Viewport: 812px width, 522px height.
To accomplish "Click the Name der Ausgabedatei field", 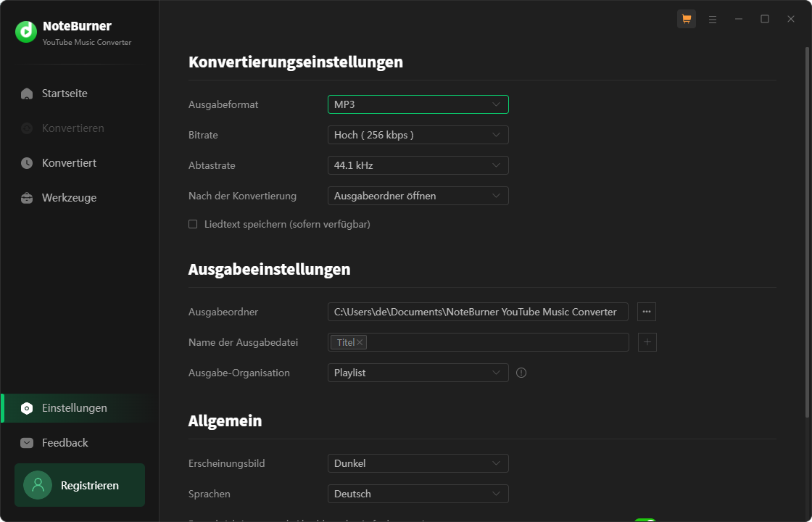I will [478, 342].
